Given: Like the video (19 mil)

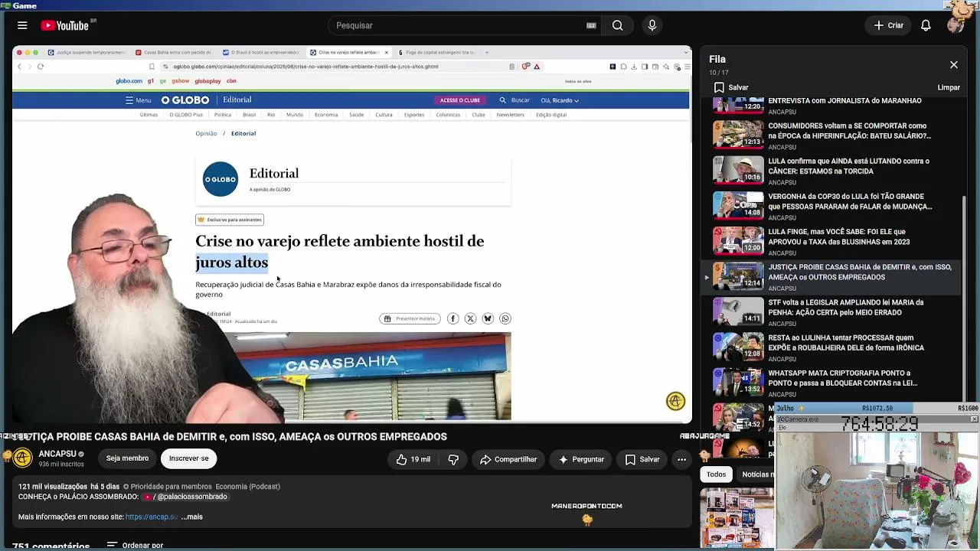Looking at the screenshot, I should pyautogui.click(x=413, y=459).
